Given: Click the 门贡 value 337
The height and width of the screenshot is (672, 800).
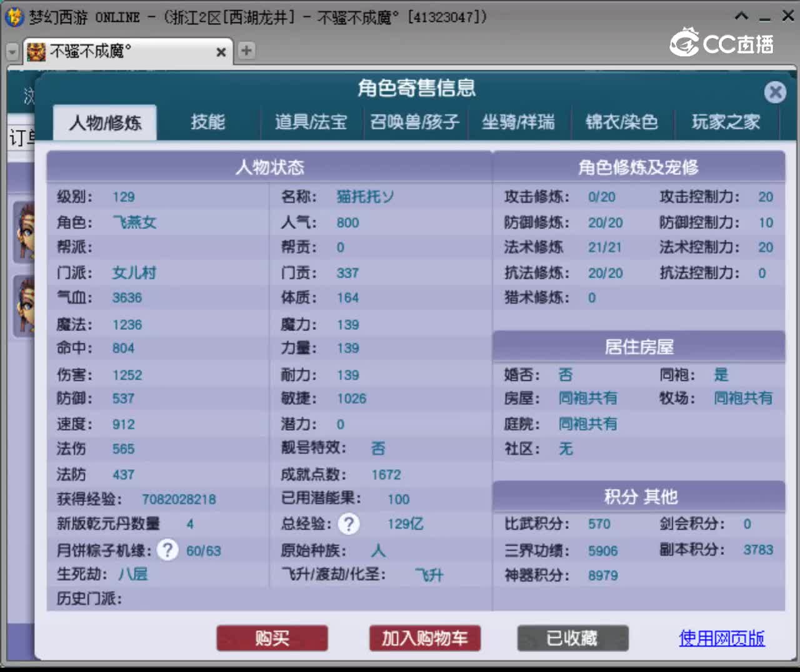Looking at the screenshot, I should point(347,273).
